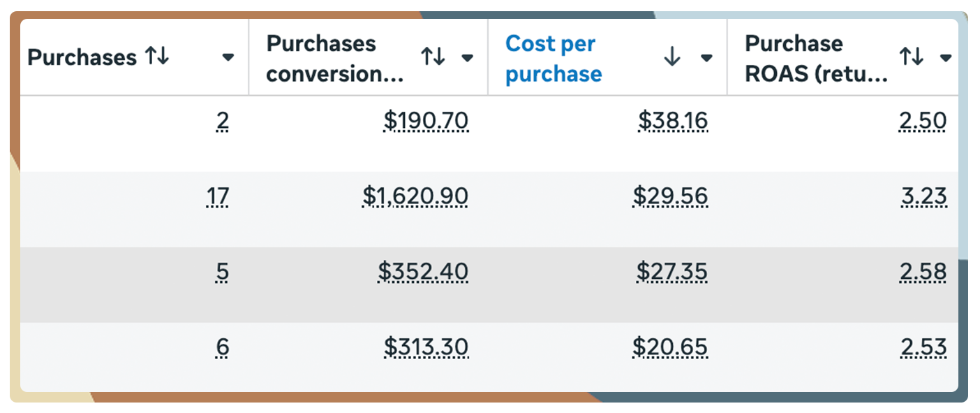Click the $38.16 cost per purchase

(672, 122)
